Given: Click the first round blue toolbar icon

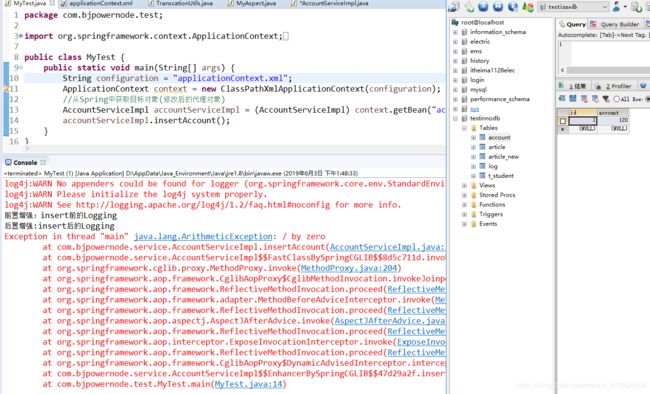Looking at the screenshot, I should 483,7.
